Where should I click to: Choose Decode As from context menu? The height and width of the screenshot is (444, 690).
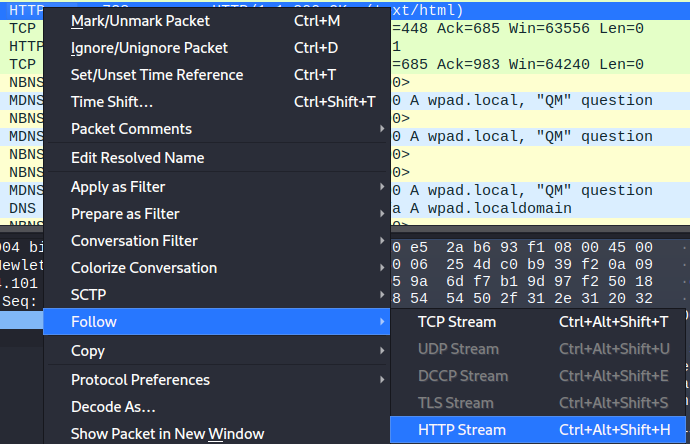pyautogui.click(x=113, y=407)
